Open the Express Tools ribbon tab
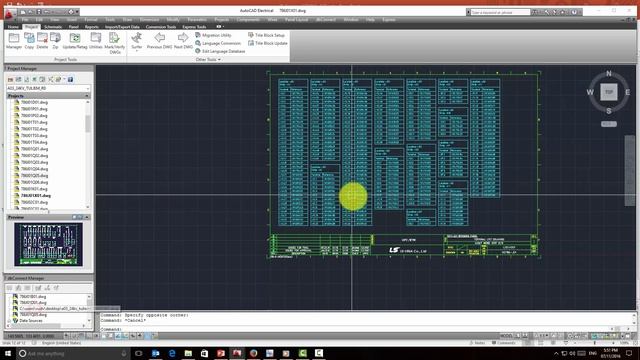The image size is (640, 360). [194, 27]
